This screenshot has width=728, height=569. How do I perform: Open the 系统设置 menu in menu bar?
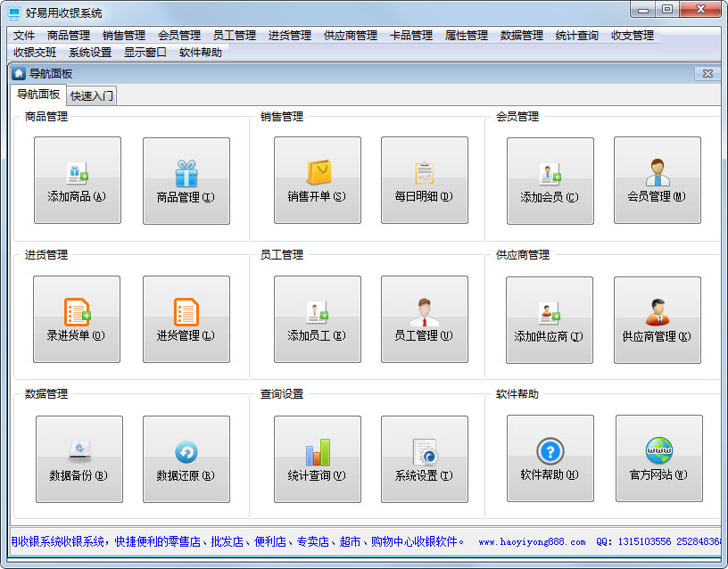90,52
